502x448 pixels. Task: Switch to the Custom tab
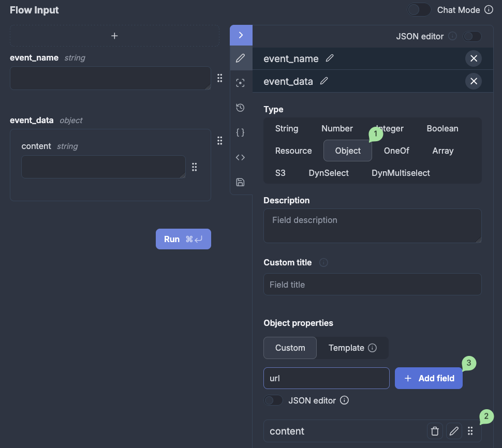(290, 348)
